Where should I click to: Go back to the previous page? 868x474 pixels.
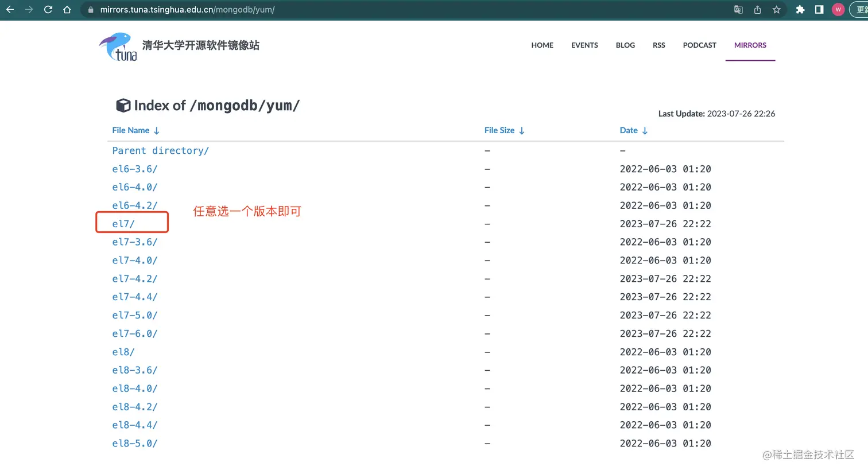[10, 10]
